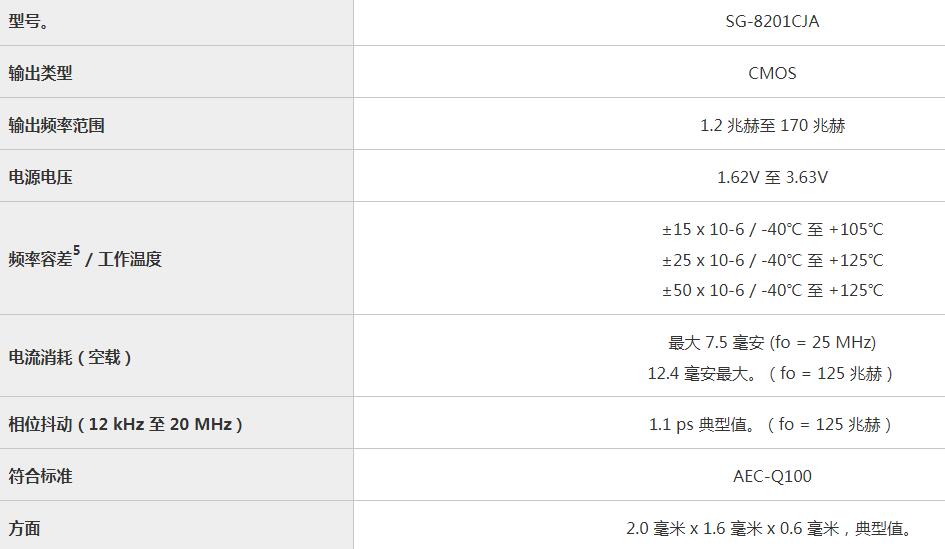Screen dimensions: 945x549
Task: Select the ±25 x 10-6 tolerance line
Action: (773, 260)
